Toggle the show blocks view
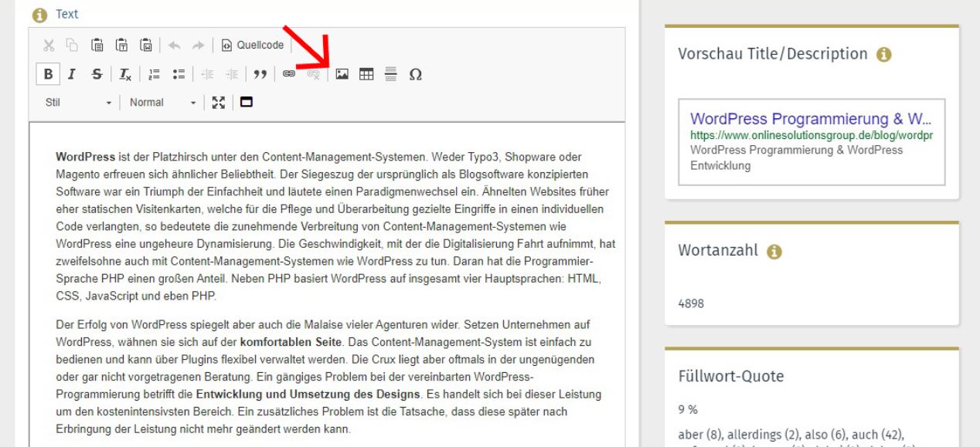The width and height of the screenshot is (980, 447). point(247,102)
